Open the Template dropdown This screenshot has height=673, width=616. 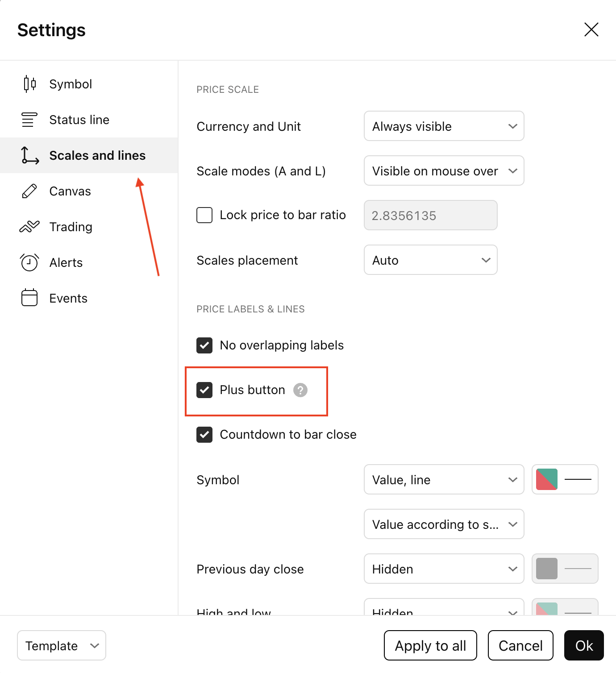62,645
